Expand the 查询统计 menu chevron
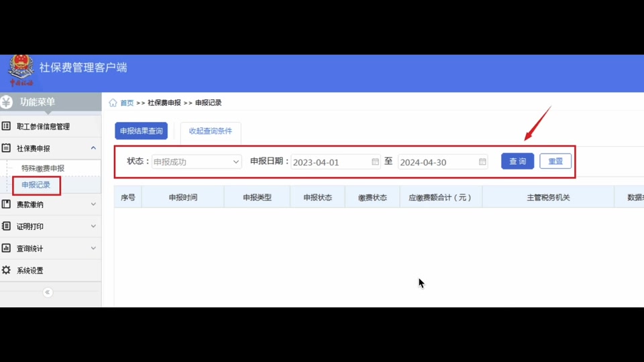644x362 pixels. coord(93,248)
